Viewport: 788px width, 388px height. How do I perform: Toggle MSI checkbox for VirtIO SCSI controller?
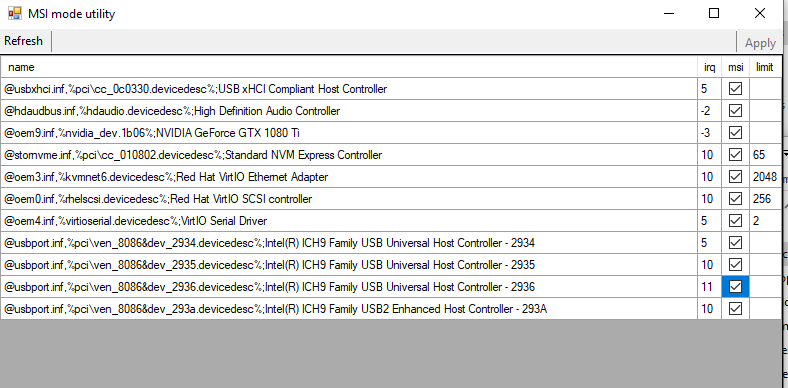(x=735, y=199)
